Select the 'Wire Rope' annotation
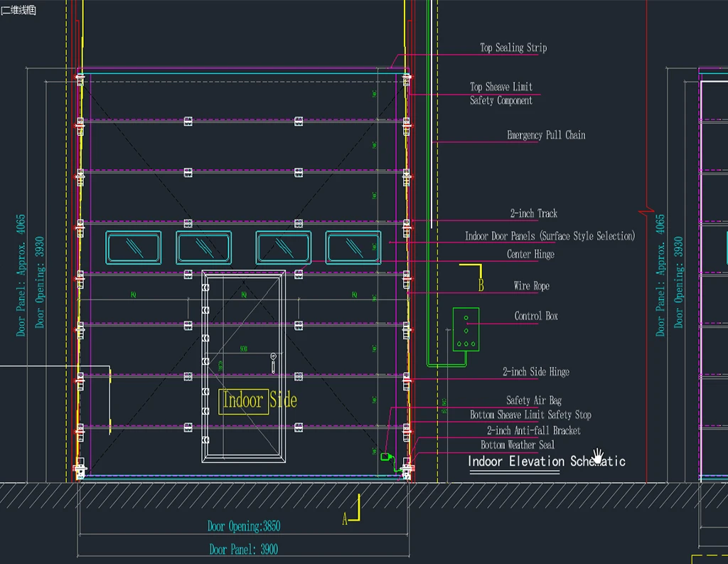 [531, 286]
